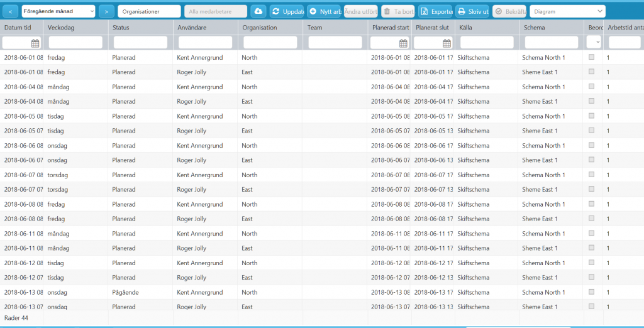The height and width of the screenshot is (328, 644).
Task: Click the Schema filter input
Action: (x=552, y=42)
